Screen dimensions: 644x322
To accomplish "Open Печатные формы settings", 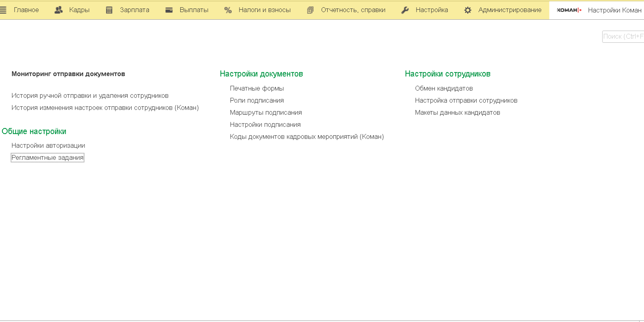I will pos(257,89).
